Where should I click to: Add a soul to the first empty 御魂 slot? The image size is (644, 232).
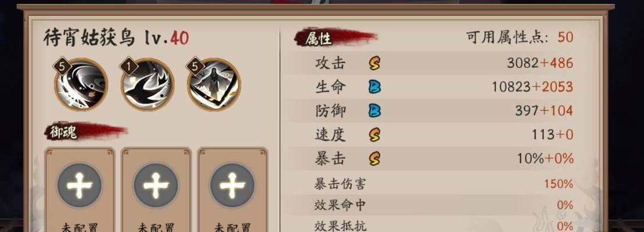pos(80,185)
